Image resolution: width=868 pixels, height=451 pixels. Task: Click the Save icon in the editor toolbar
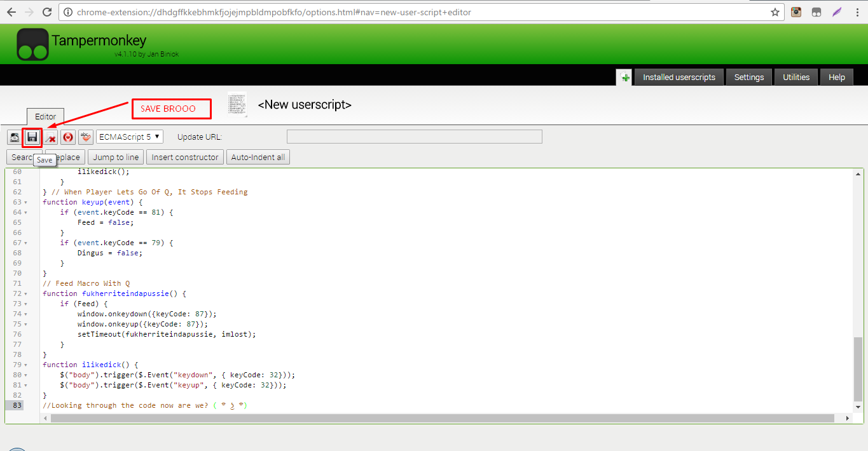tap(32, 137)
